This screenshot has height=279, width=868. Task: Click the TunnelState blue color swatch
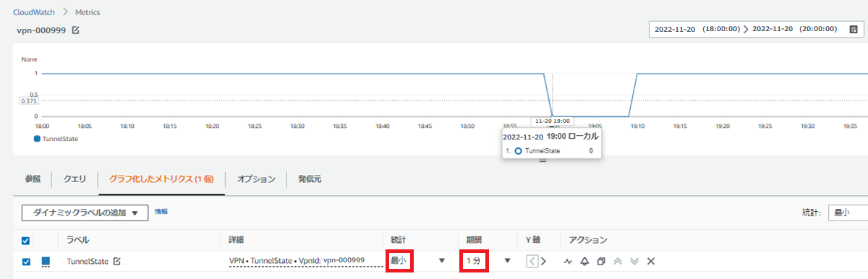click(x=46, y=261)
